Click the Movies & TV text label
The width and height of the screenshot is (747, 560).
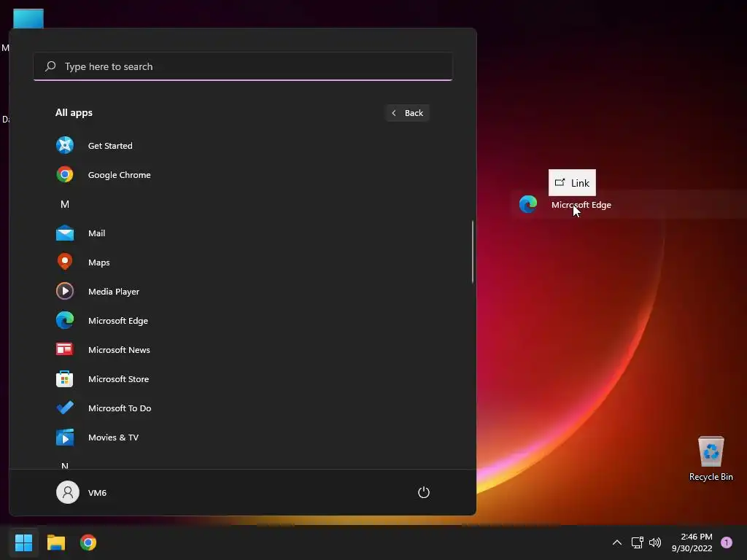pyautogui.click(x=113, y=437)
